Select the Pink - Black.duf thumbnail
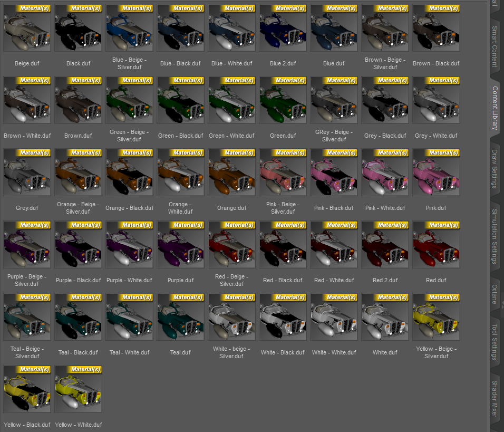The image size is (504, 432). (x=334, y=172)
